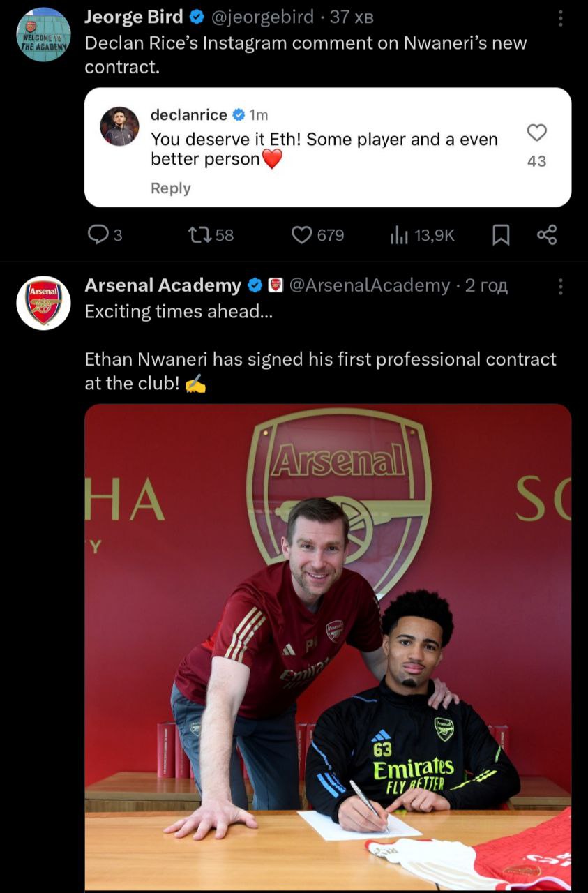Tap the Arsenal affiliation badge beside Arsenal Academy
The image size is (588, 893).
(x=276, y=285)
